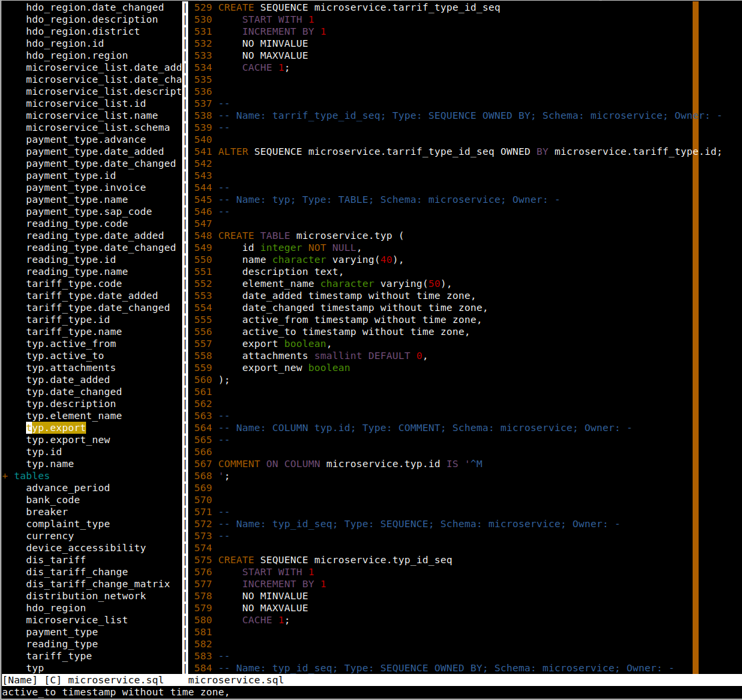Select distribution_network in tables list
Viewport: 742px width, 700px height.
click(86, 596)
